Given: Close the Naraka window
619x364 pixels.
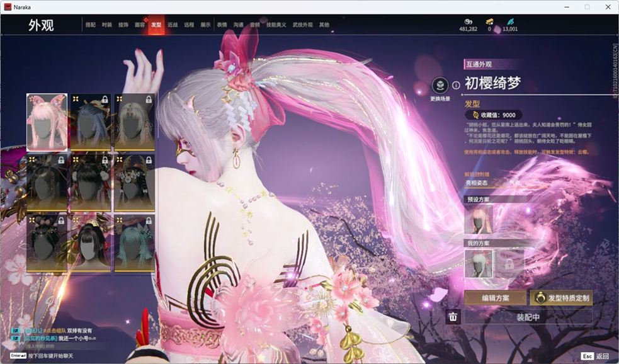Looking at the screenshot, I should tap(608, 7).
